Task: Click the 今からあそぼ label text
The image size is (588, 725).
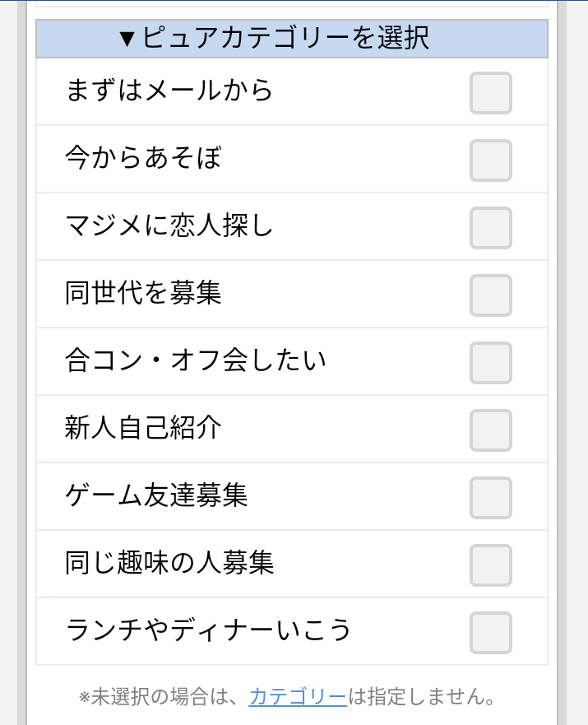Action: 143,157
